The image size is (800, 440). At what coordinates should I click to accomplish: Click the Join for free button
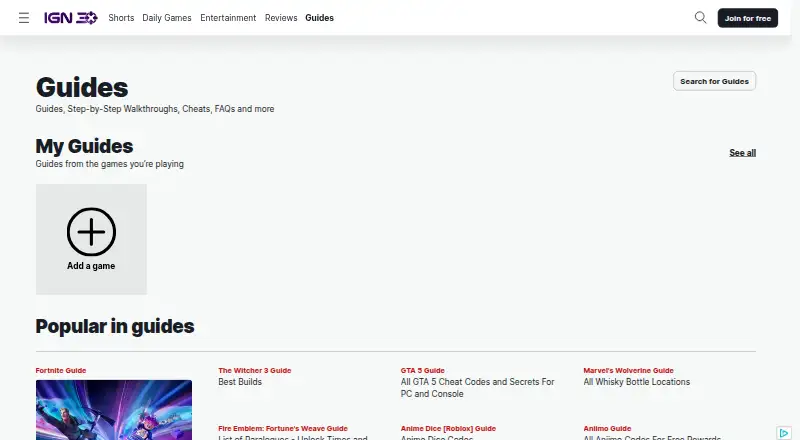pos(747,18)
